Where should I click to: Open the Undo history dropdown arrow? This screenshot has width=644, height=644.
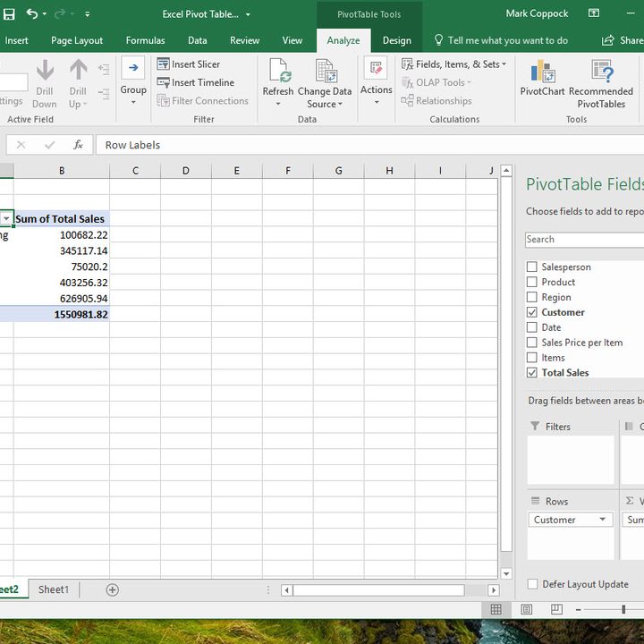[x=45, y=14]
